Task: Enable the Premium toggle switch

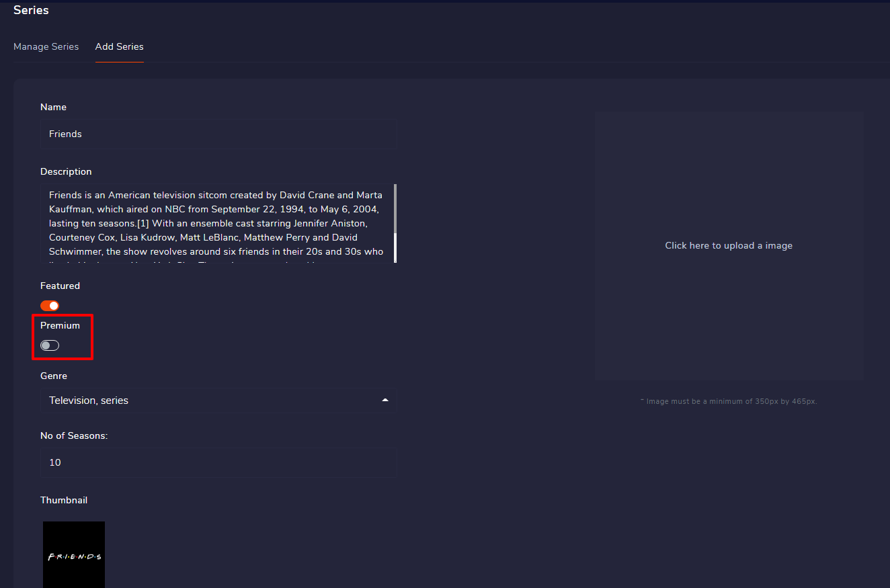Action: (50, 345)
